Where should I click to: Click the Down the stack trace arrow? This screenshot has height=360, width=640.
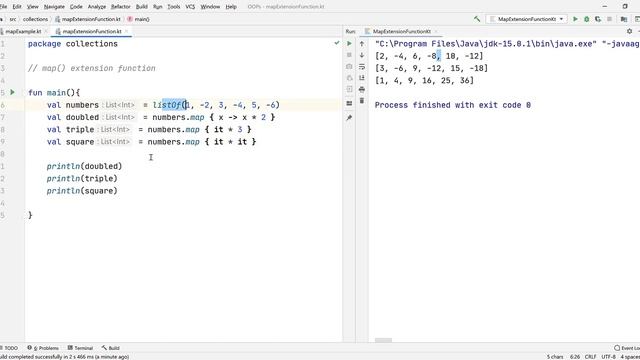tap(362, 55)
